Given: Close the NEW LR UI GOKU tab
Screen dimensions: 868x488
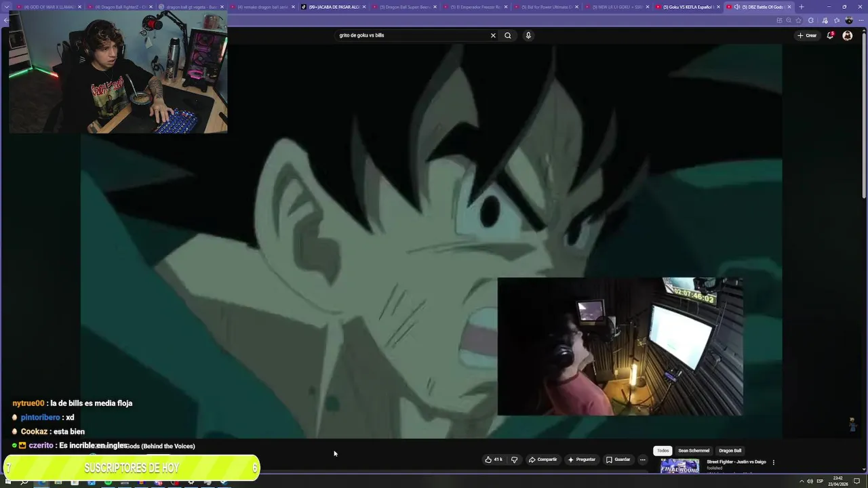Looking at the screenshot, I should pos(648,7).
